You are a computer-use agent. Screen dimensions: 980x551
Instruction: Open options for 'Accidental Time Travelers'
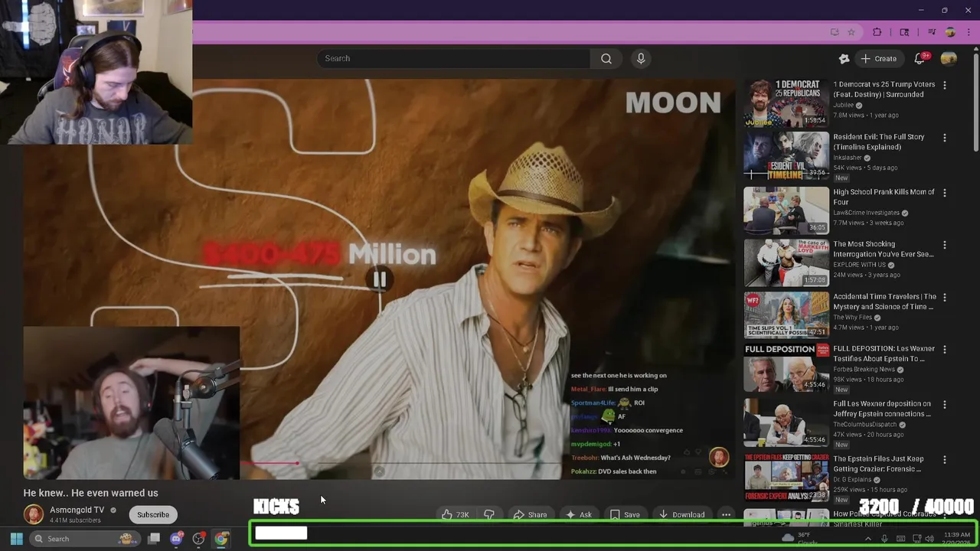(945, 297)
